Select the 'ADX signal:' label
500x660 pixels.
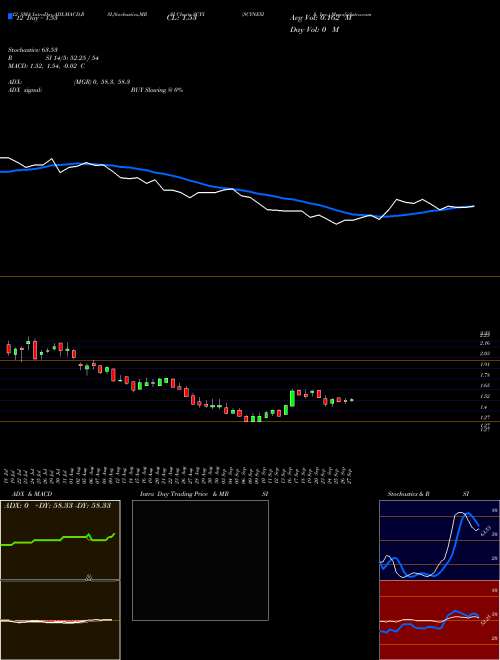click(x=24, y=90)
